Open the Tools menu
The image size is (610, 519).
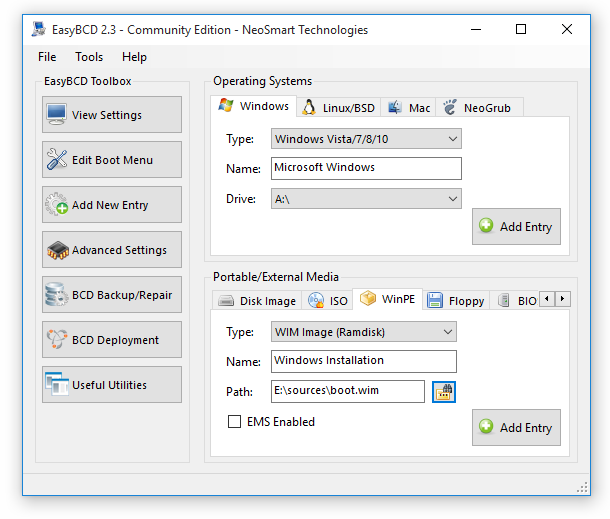click(x=89, y=57)
